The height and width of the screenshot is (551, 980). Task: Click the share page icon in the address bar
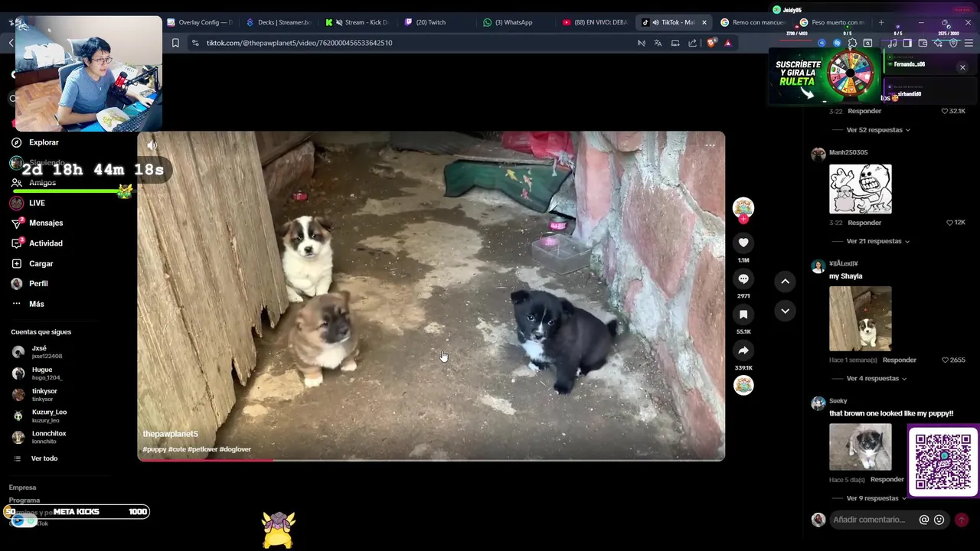click(692, 43)
